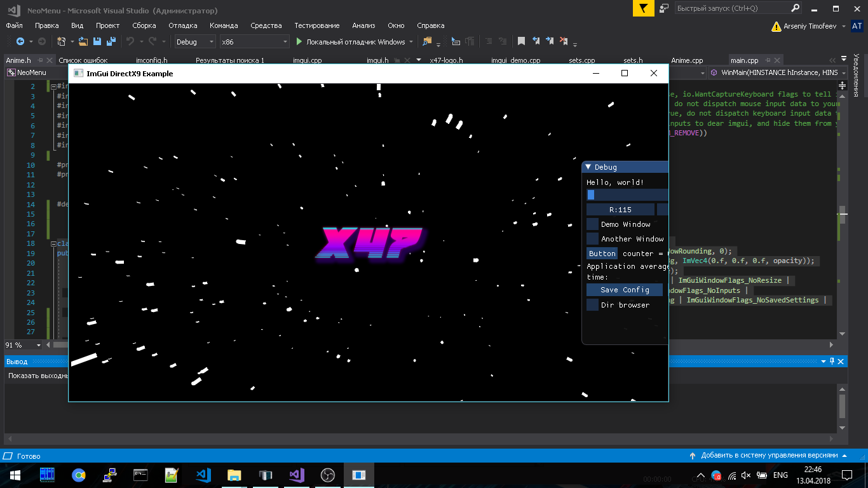Viewport: 868px width, 488px height.
Task: Start the Local Windows Debugger
Action: tap(351, 42)
